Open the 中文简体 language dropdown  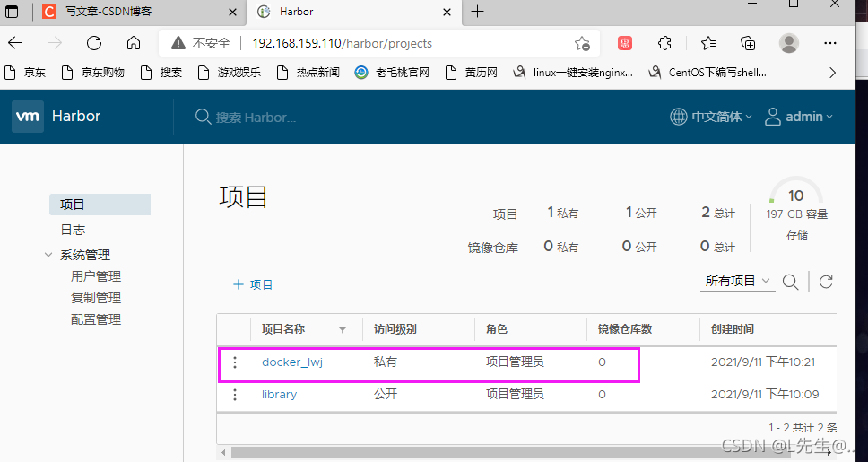click(711, 117)
